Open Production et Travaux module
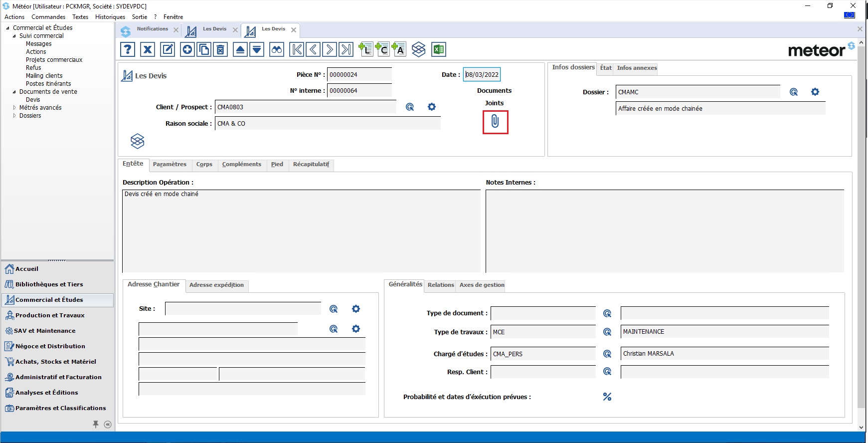 [x=57, y=315]
